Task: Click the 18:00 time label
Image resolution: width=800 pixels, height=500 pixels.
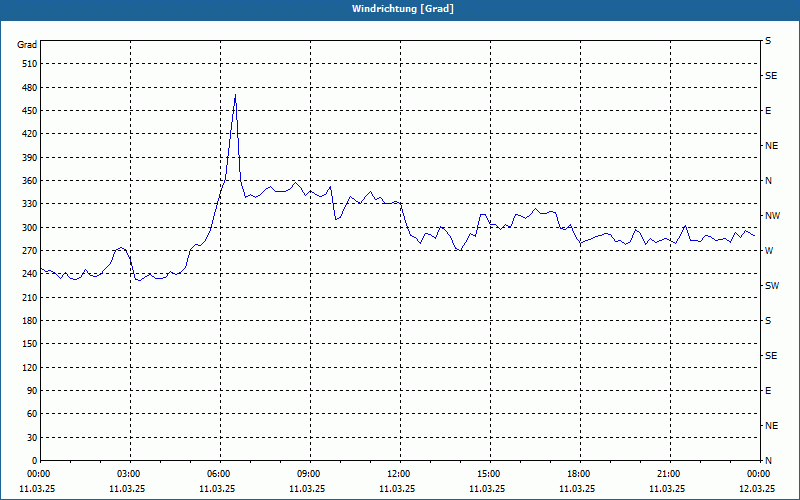Action: pos(581,474)
